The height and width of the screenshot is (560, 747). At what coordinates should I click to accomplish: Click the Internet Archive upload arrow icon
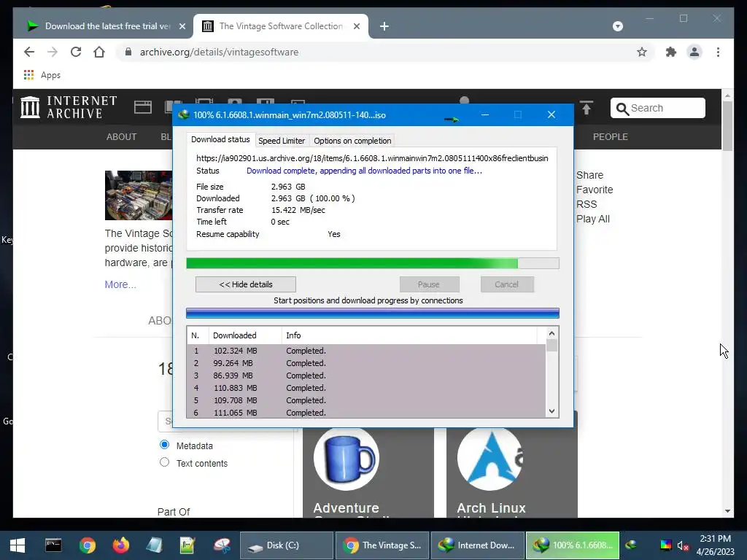(x=587, y=108)
